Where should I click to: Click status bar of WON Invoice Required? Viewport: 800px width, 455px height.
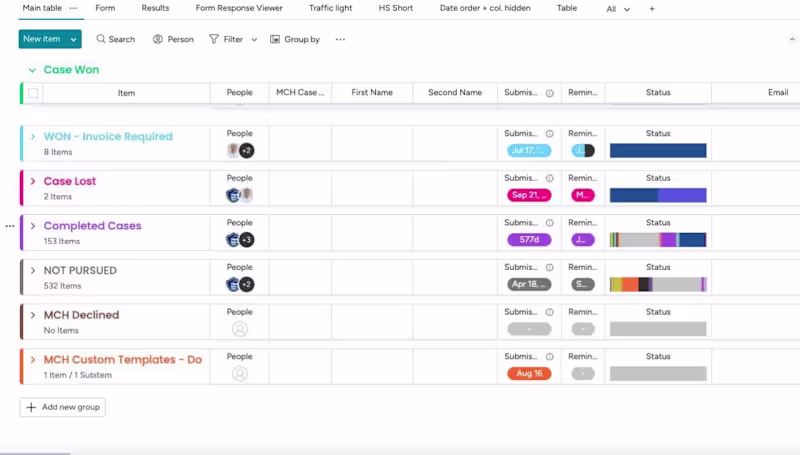[658, 150]
